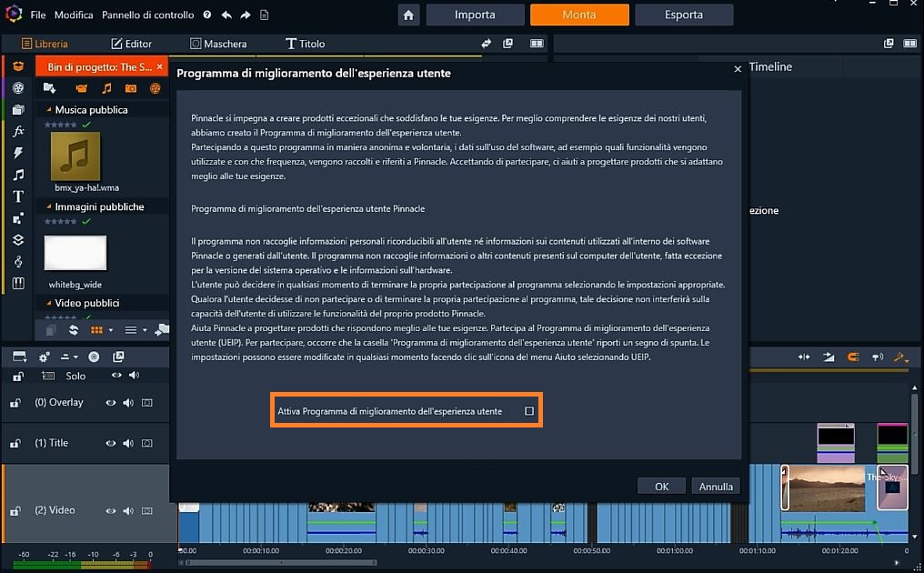Viewport: 924px width, 573px height.
Task: Switch to the Esporta tab
Action: [x=684, y=15]
